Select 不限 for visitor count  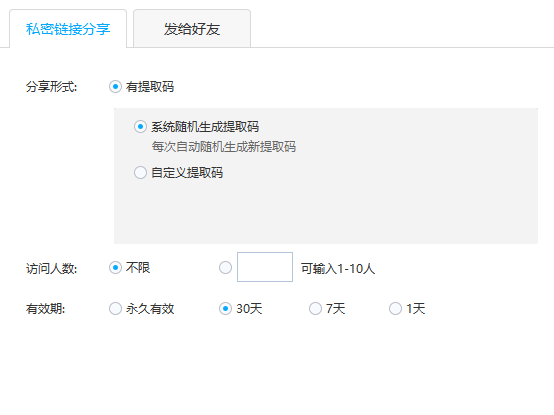115,267
